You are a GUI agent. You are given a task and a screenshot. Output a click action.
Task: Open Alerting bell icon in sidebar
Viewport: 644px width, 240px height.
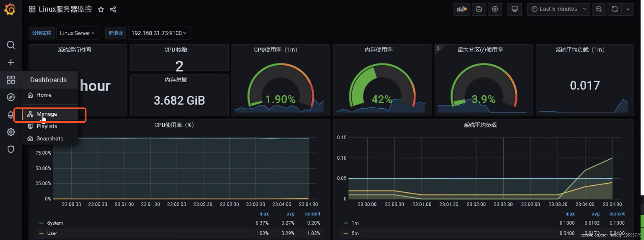[x=11, y=115]
